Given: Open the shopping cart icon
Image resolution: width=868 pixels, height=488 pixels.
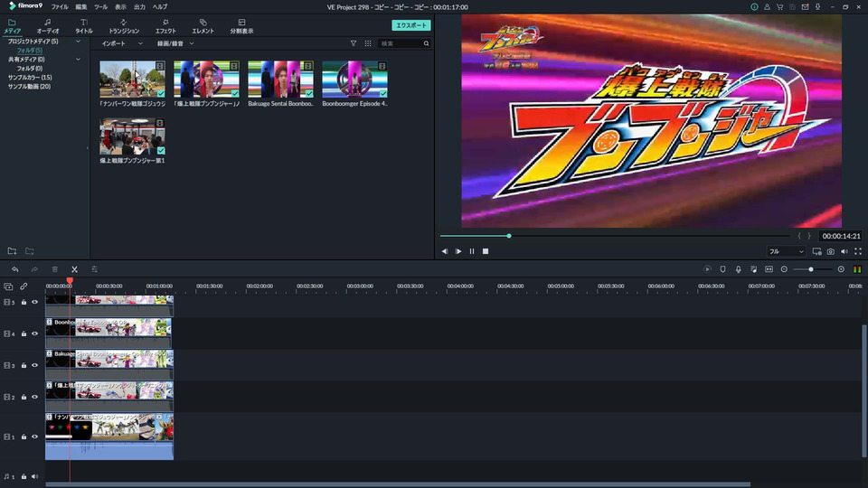Looking at the screenshot, I should click(779, 7).
